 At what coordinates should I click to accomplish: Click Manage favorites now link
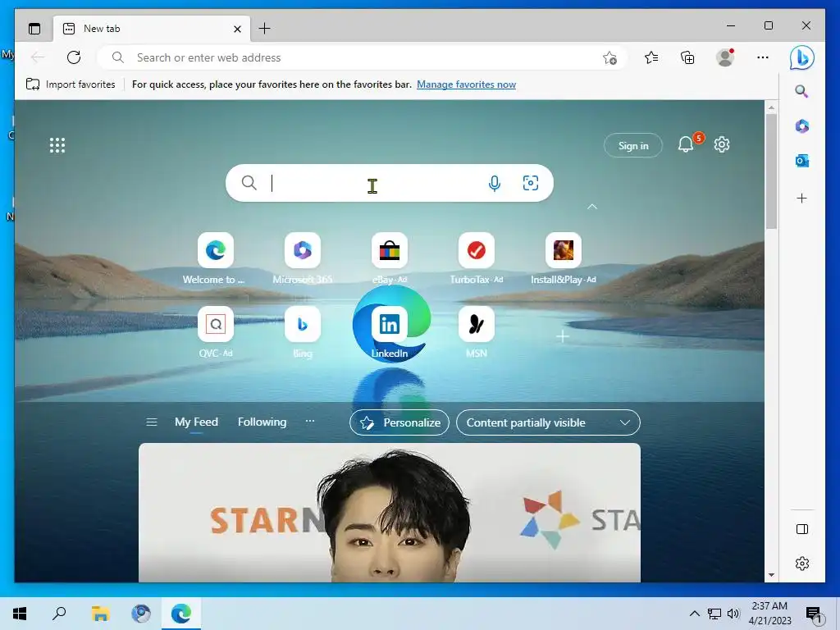[466, 84]
